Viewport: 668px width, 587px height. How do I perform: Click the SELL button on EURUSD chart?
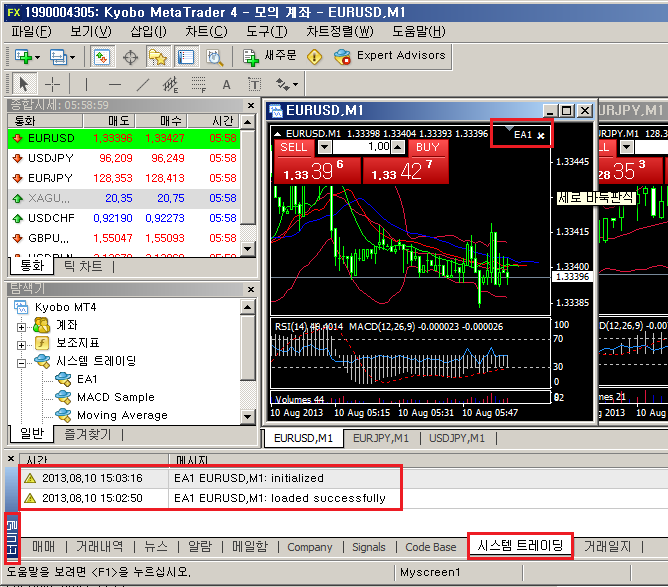point(294,147)
